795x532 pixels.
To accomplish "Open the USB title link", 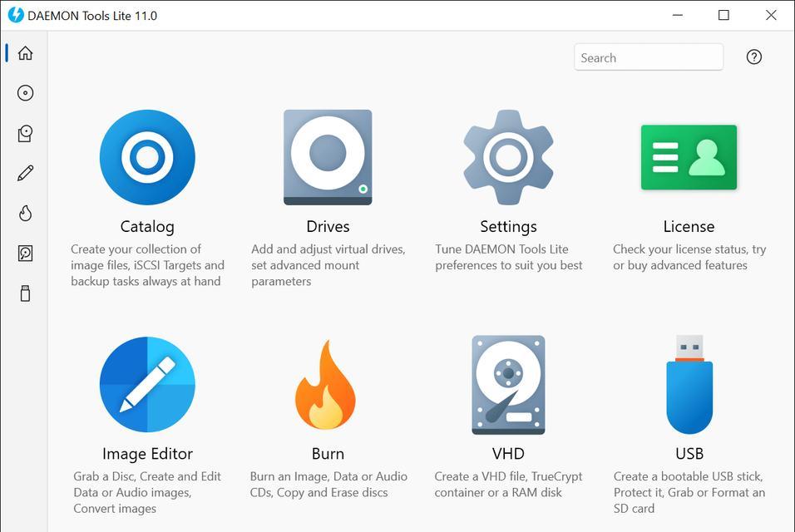I will [689, 454].
